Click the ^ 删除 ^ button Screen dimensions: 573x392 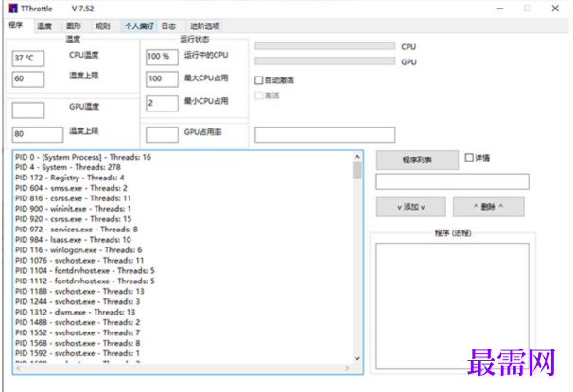tap(488, 207)
